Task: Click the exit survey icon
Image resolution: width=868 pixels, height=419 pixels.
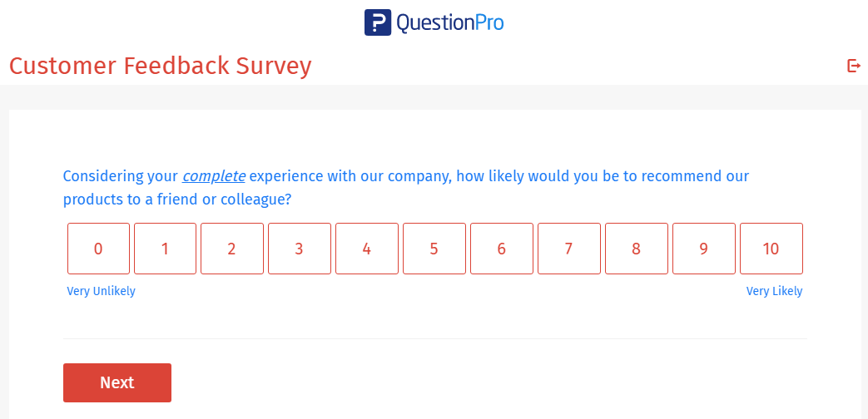Action: [x=853, y=66]
